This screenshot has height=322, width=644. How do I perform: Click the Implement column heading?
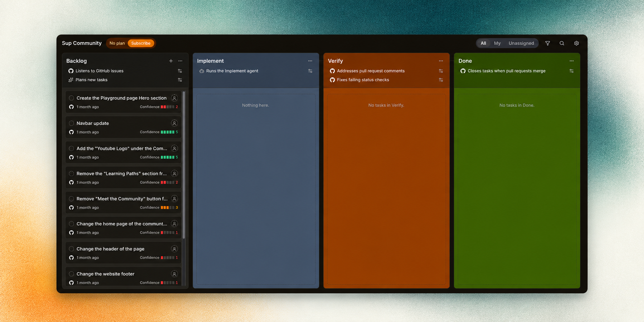210,61
